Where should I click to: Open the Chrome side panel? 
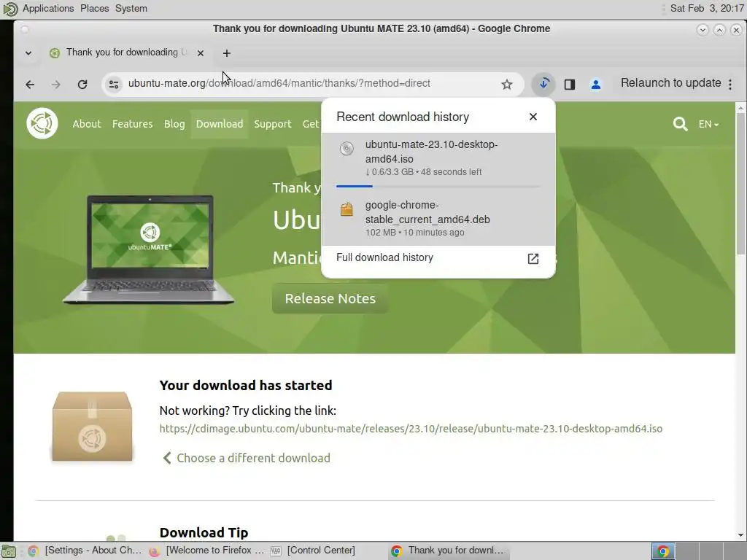coord(570,85)
